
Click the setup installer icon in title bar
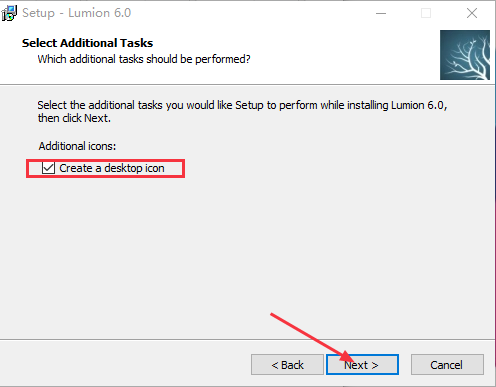(9, 13)
